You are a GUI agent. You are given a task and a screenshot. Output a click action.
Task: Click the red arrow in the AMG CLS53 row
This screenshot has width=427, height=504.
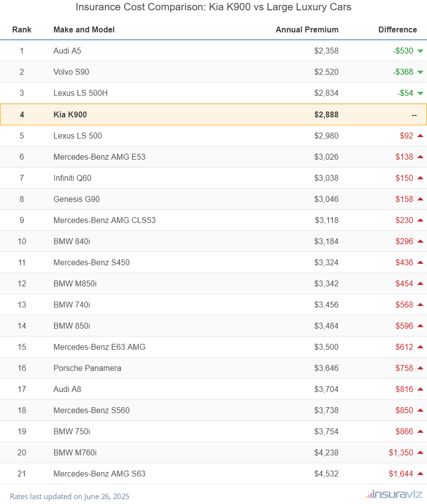click(420, 220)
